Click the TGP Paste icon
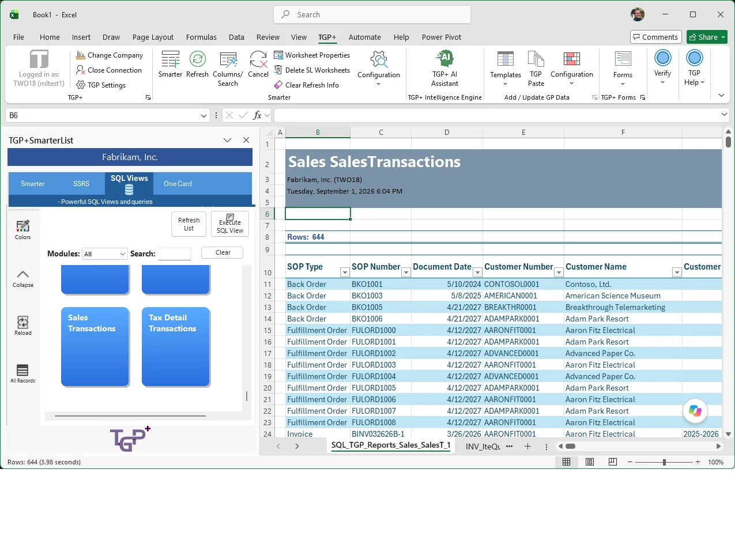 (x=536, y=59)
